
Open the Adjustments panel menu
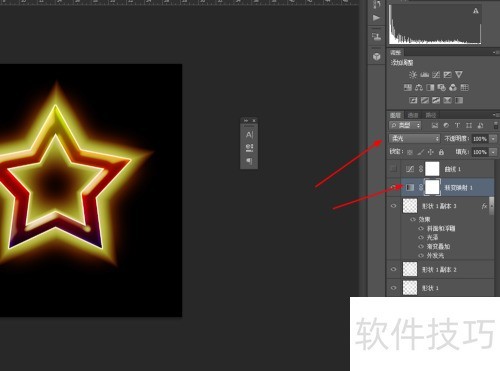[x=495, y=52]
